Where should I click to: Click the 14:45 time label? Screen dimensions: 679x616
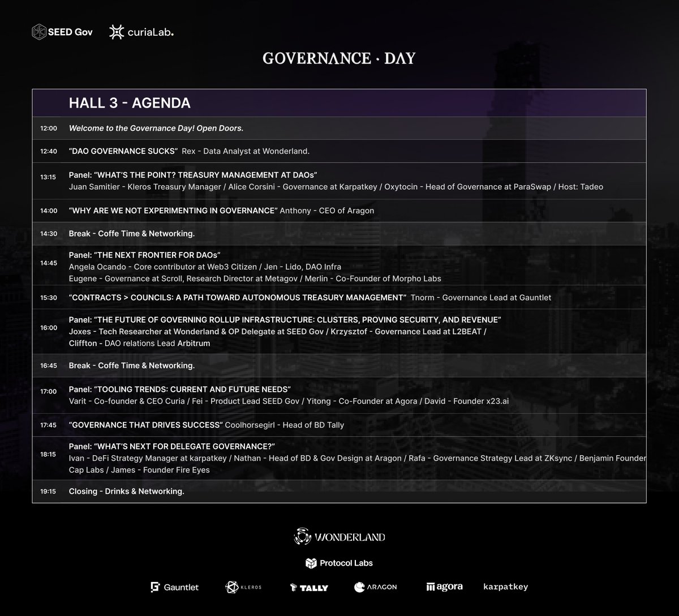[x=49, y=263]
